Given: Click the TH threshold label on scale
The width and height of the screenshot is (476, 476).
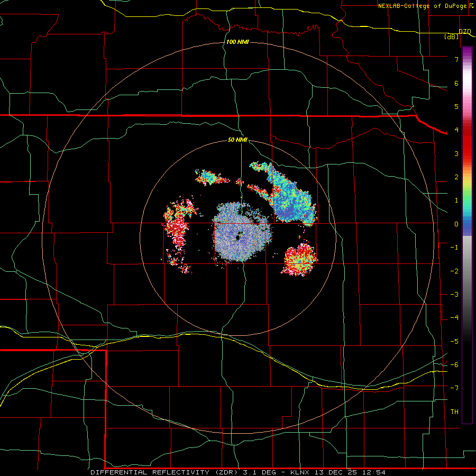Looking at the screenshot, I should pos(454,412).
